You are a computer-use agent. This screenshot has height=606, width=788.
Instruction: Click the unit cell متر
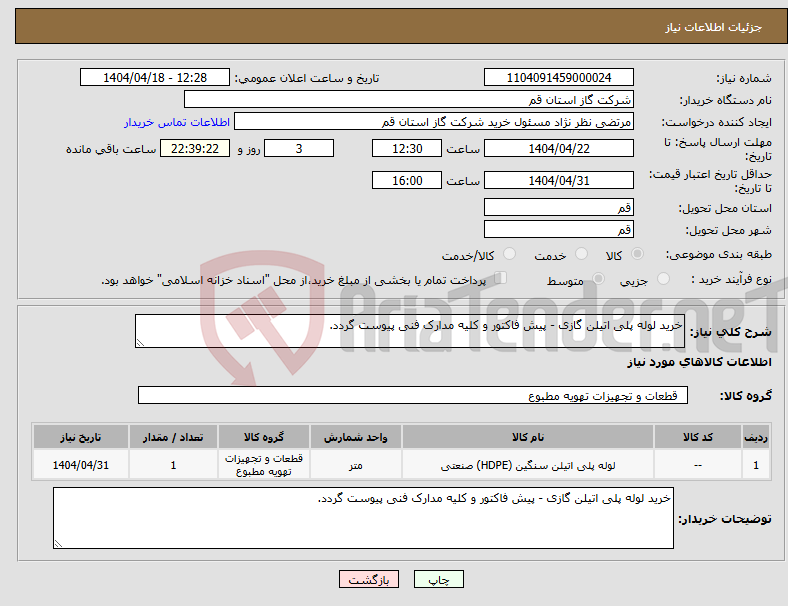coord(355,465)
